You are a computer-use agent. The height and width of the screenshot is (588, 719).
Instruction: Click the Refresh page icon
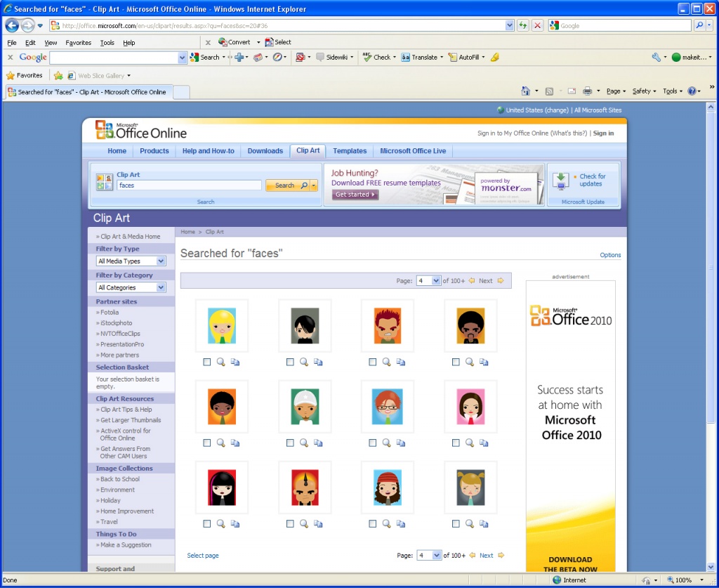tap(522, 26)
